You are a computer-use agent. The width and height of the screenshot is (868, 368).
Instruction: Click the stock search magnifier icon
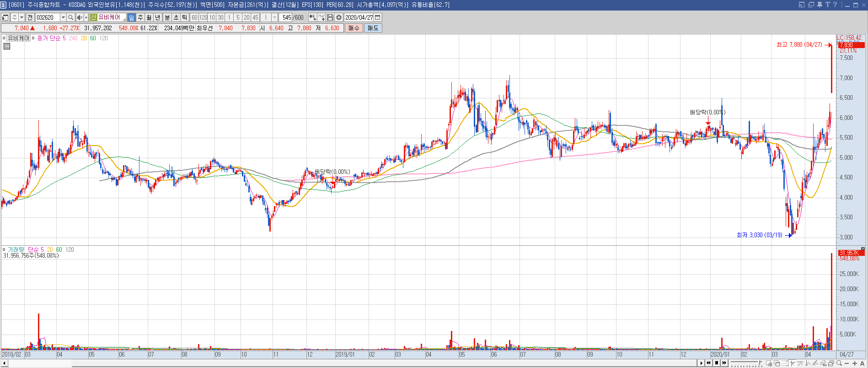[x=71, y=17]
